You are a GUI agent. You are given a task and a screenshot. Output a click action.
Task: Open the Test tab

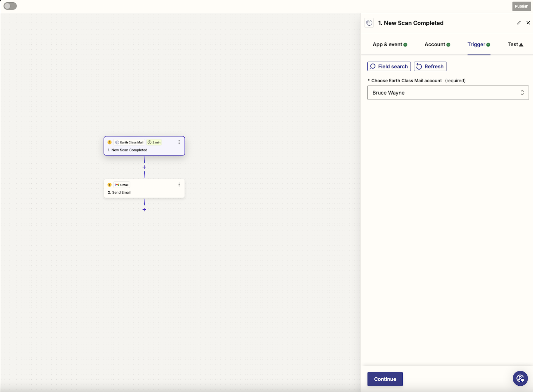(x=515, y=45)
